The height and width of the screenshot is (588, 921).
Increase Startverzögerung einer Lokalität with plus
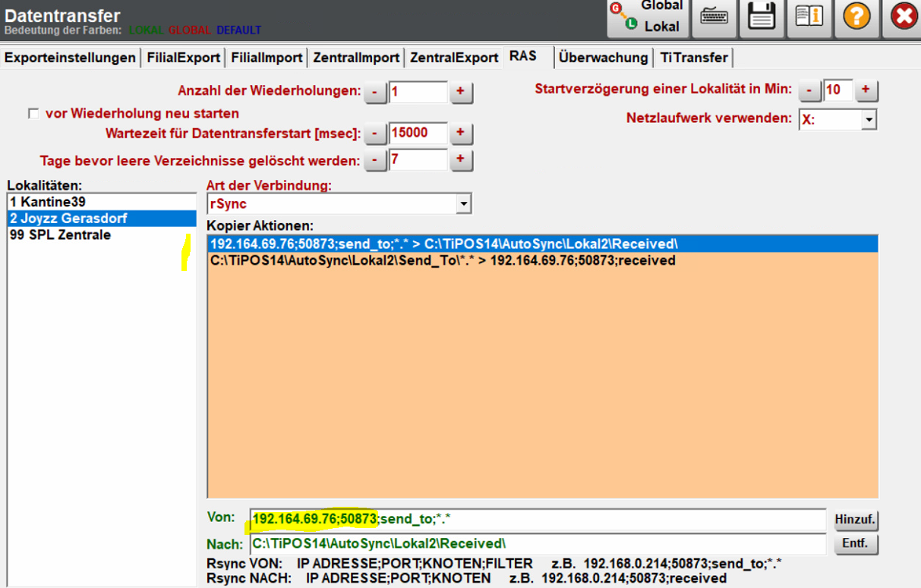[x=866, y=90]
